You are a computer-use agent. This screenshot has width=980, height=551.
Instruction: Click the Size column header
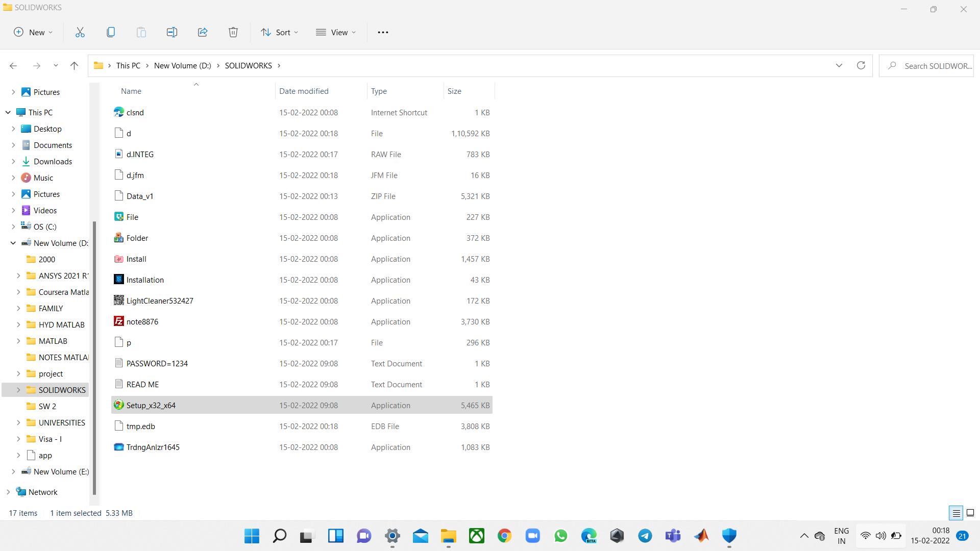[x=454, y=91]
